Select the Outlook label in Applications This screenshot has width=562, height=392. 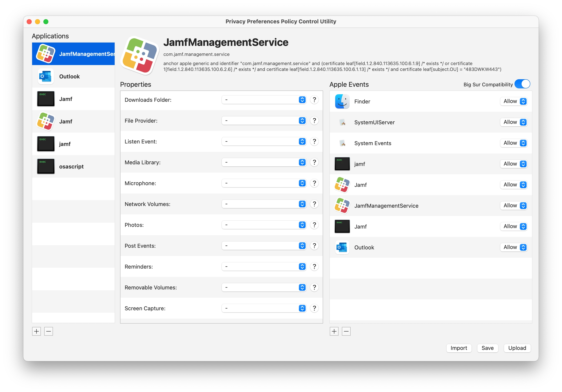(69, 76)
